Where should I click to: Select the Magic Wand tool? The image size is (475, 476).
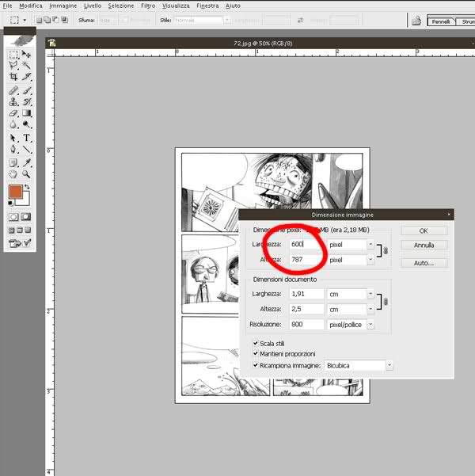(26, 65)
